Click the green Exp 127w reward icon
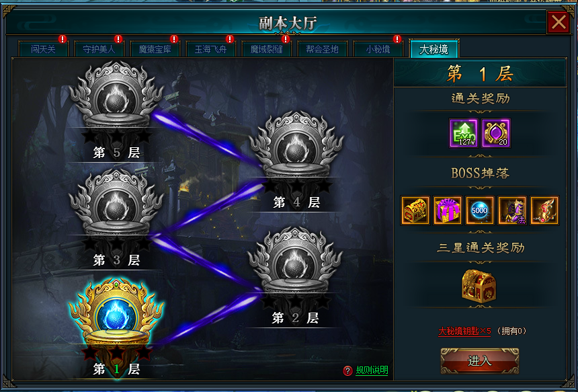The image size is (578, 392). pos(464,133)
